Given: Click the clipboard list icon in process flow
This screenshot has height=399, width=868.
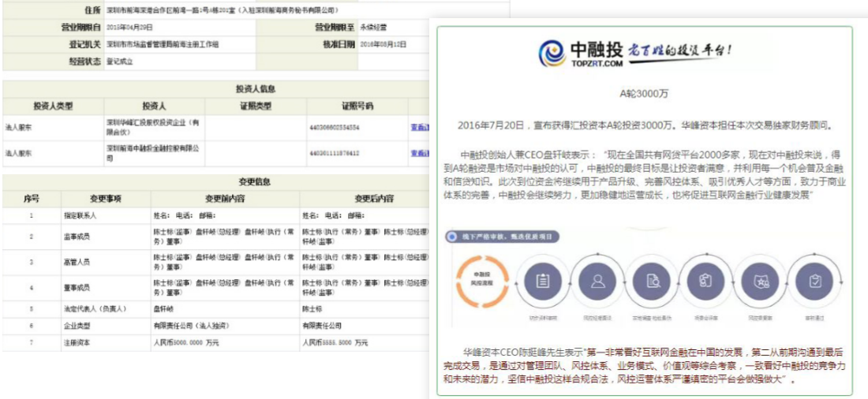Looking at the screenshot, I should [x=542, y=282].
